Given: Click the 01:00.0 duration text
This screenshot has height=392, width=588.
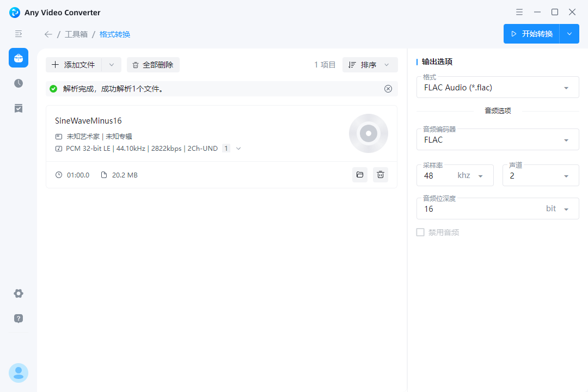Looking at the screenshot, I should (x=78, y=175).
